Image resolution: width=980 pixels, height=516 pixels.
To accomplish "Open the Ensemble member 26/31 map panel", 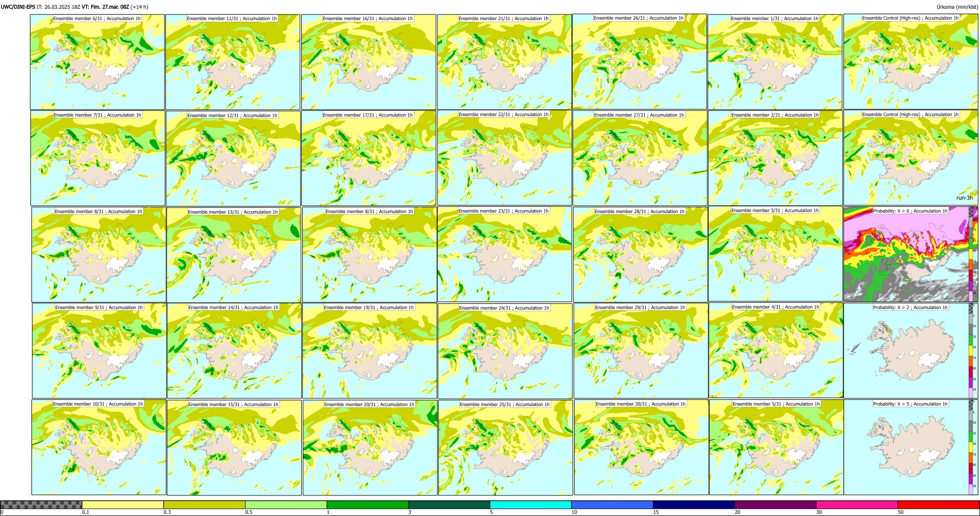I will (640, 61).
